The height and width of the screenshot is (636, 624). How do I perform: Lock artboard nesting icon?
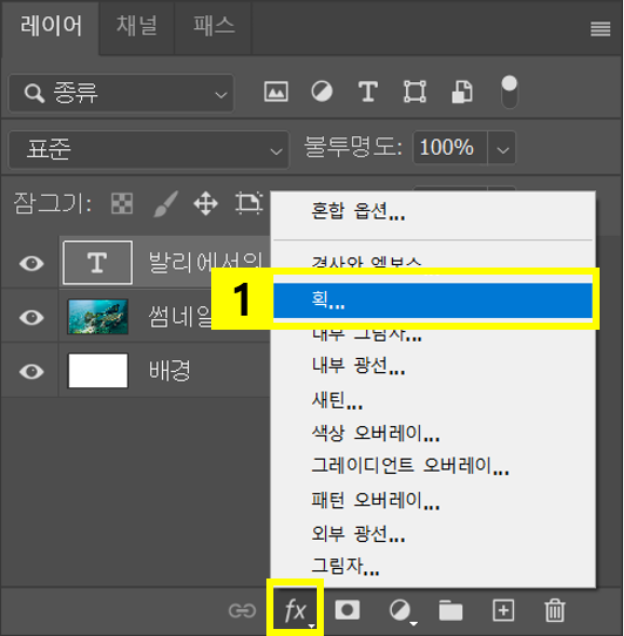[248, 202]
